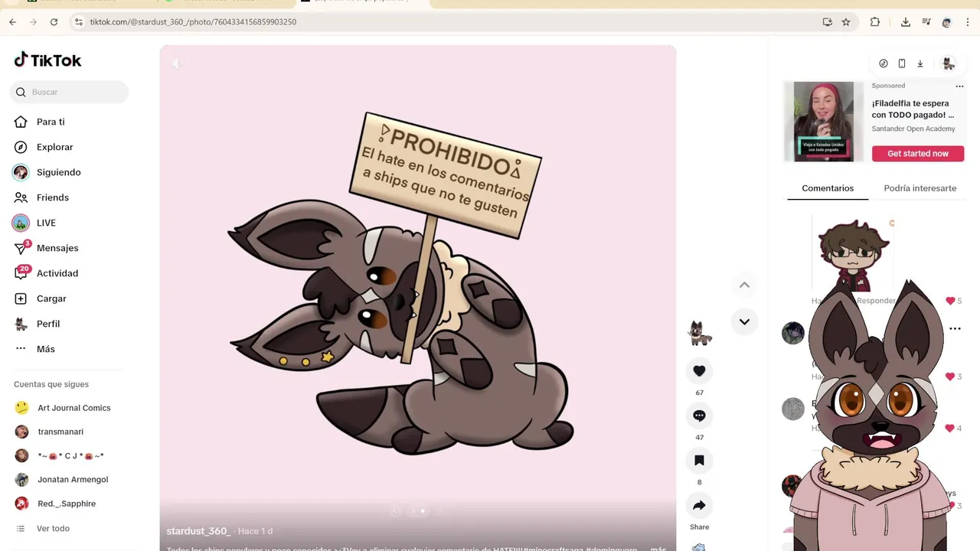Viewport: 980px width, 551px height.
Task: Open browser media controls icon
Action: [x=926, y=22]
